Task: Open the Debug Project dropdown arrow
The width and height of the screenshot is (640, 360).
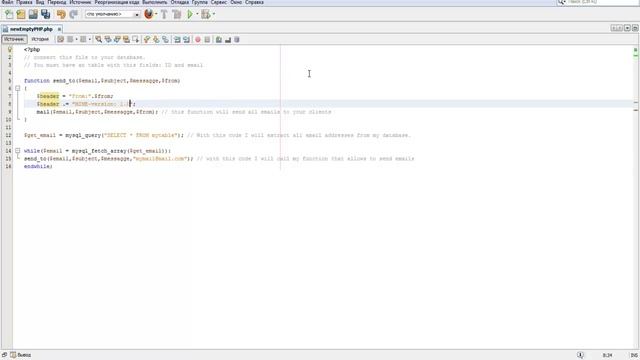Action: (x=214, y=14)
